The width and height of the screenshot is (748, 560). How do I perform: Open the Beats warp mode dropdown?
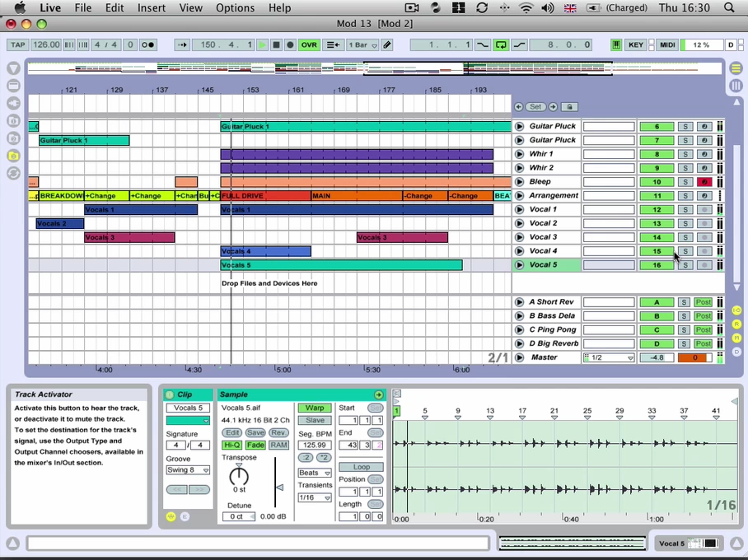315,474
